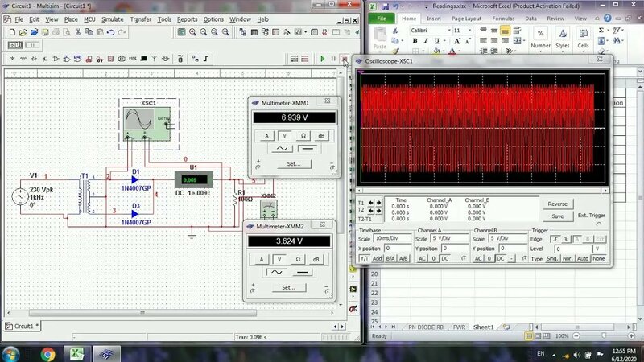Select bottom align in Excel ribbon

pos(505,31)
